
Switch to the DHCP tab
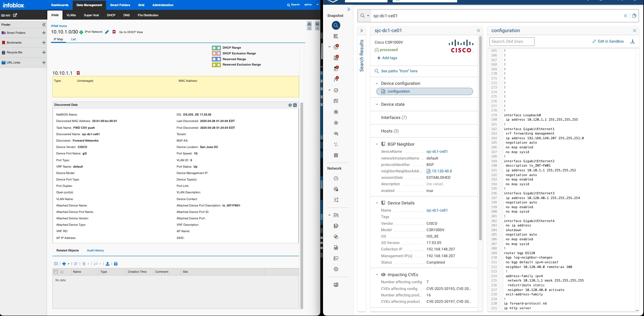tap(111, 15)
